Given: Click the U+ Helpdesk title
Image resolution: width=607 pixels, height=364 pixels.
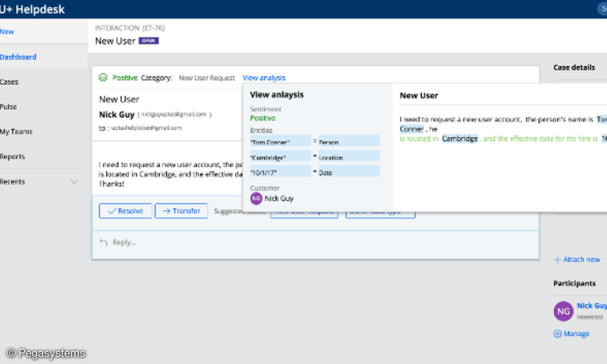Looking at the screenshot, I should [x=32, y=9].
